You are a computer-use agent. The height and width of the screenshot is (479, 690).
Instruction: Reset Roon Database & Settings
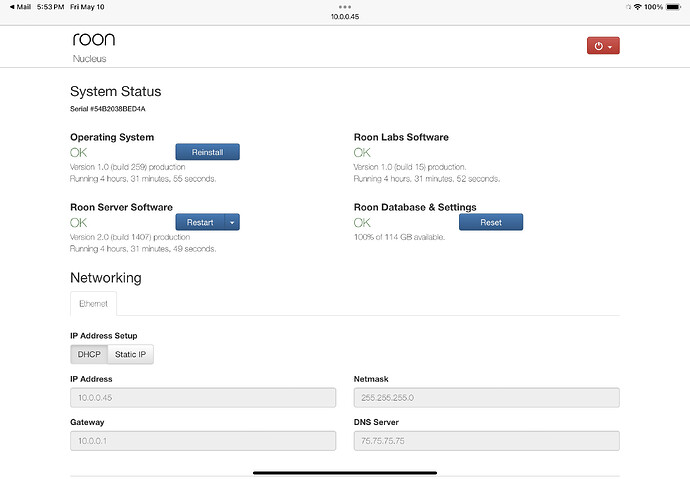491,222
